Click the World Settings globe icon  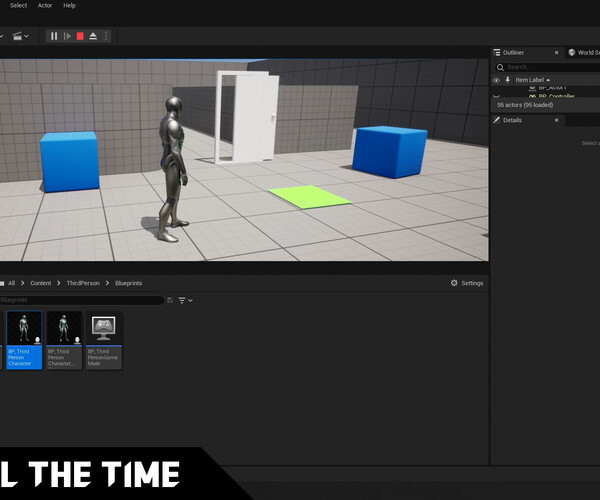point(572,52)
